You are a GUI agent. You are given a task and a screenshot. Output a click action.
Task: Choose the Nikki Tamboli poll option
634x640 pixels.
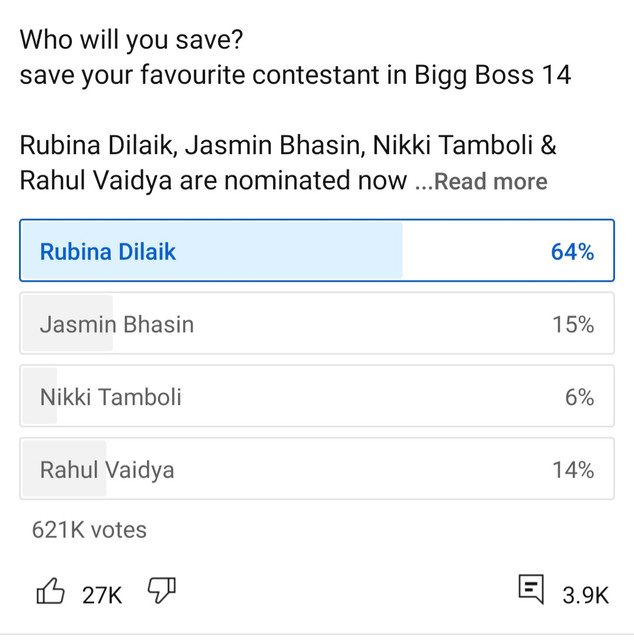111,397
